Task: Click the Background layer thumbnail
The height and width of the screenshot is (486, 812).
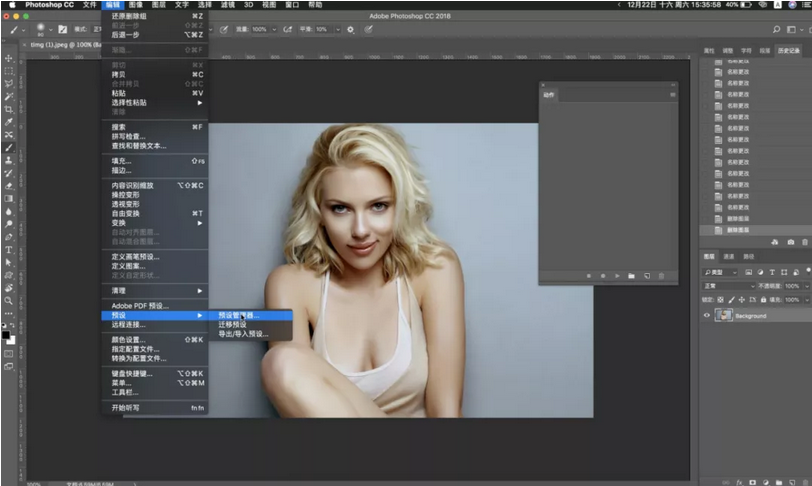Action: 726,315
